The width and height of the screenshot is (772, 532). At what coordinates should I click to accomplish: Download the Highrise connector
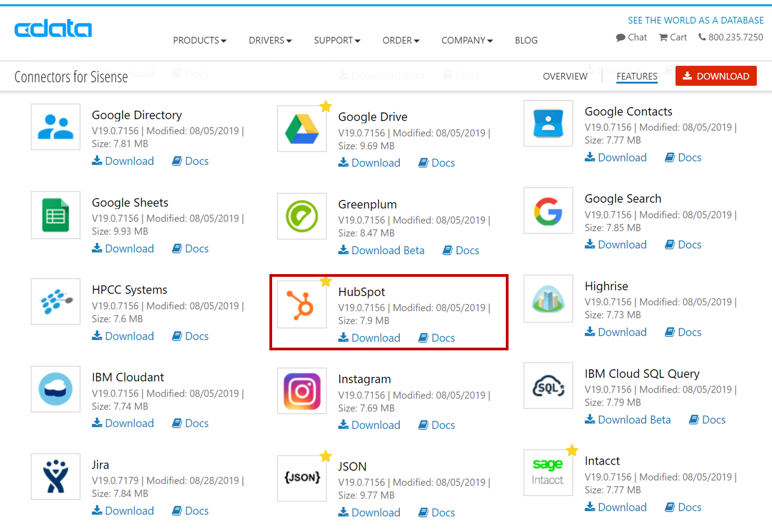(x=616, y=332)
